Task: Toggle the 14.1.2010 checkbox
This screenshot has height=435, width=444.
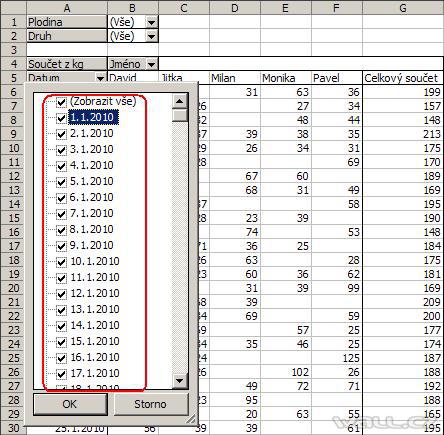Action: point(61,326)
